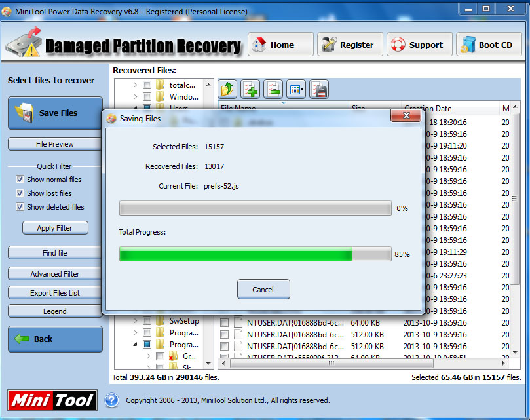Open the view mode dropdown icon

click(x=296, y=90)
